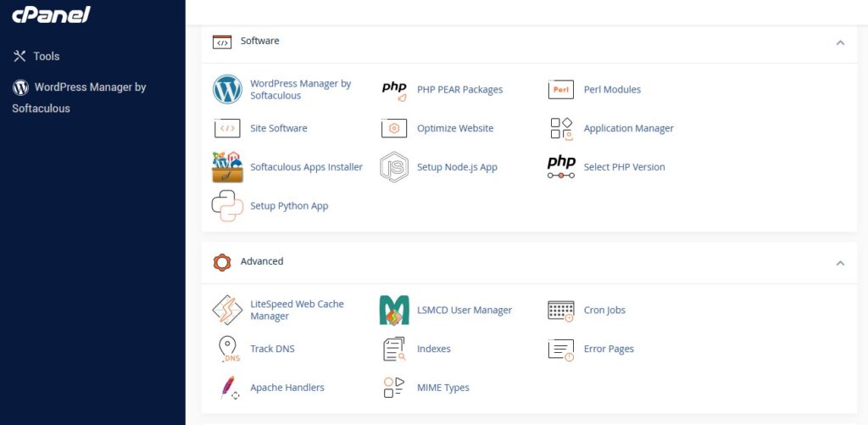The image size is (868, 425).
Task: Click the Setup Node.js App icon
Action: click(394, 167)
